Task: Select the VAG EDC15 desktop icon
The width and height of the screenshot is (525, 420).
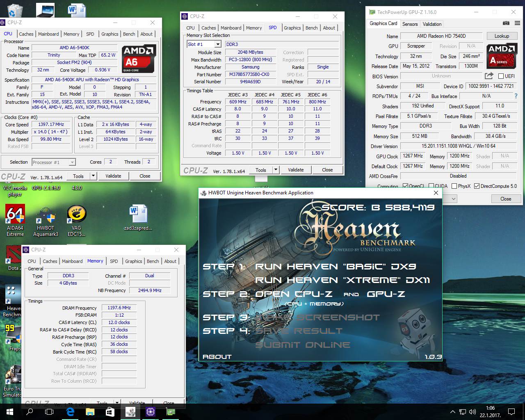Action: click(77, 221)
